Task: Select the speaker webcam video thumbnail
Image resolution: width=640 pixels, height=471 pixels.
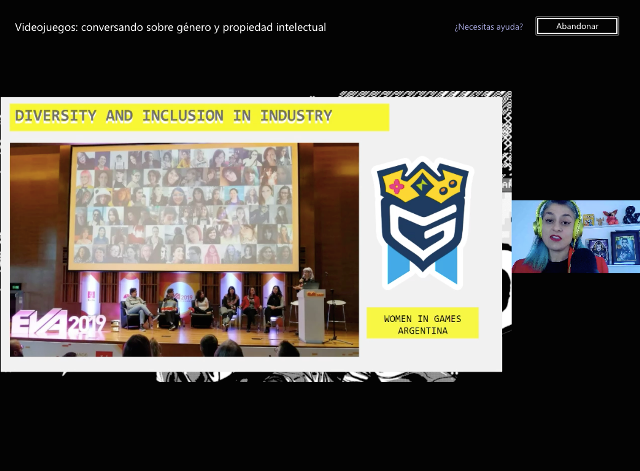Action: pyautogui.click(x=576, y=236)
